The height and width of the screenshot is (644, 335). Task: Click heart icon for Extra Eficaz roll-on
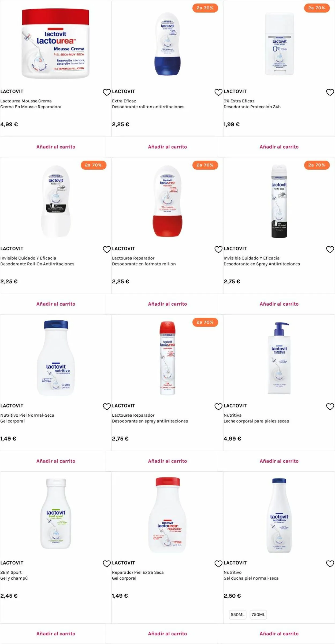[218, 92]
